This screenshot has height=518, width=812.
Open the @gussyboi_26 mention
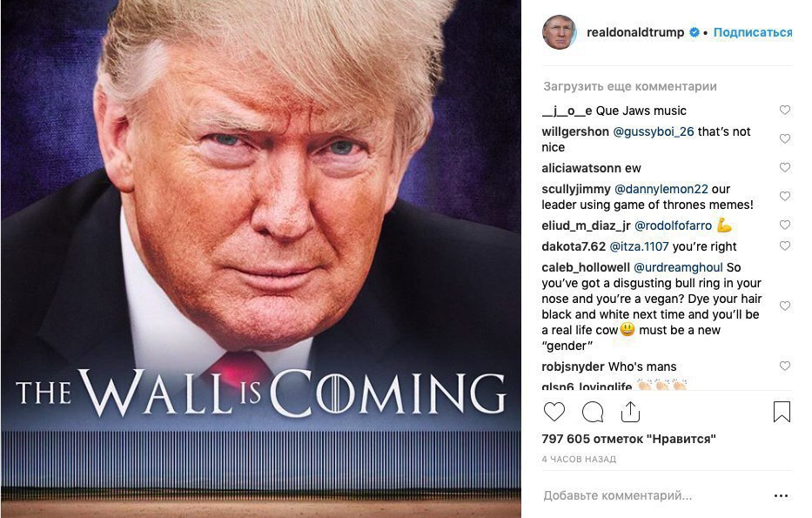coord(654,131)
